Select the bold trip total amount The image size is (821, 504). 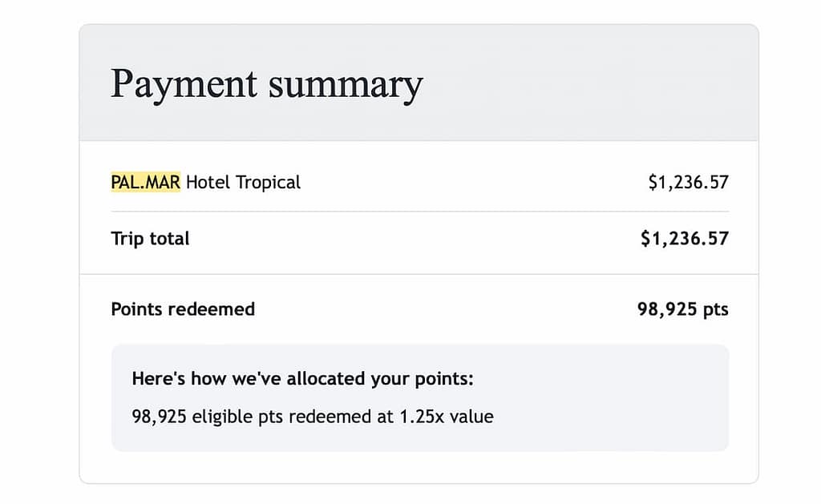click(x=684, y=239)
